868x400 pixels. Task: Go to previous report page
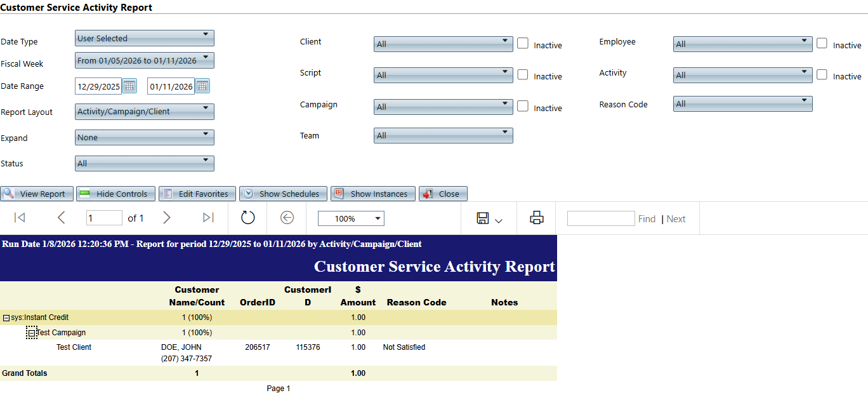pos(61,218)
